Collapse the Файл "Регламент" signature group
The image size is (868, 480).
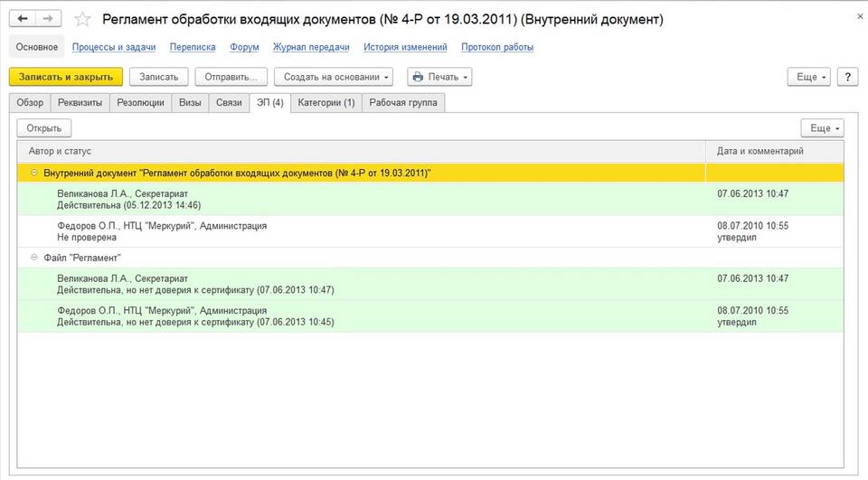pos(33,258)
